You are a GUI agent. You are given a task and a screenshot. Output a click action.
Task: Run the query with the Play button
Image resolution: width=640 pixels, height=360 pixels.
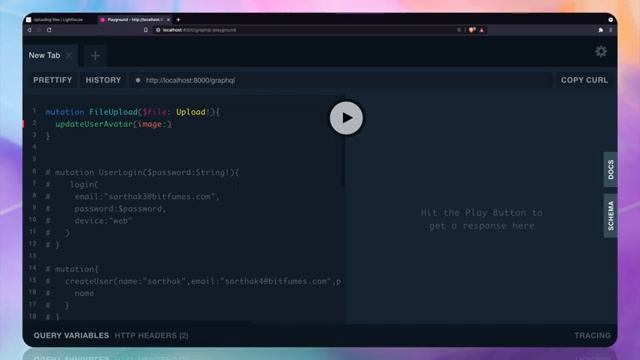346,118
